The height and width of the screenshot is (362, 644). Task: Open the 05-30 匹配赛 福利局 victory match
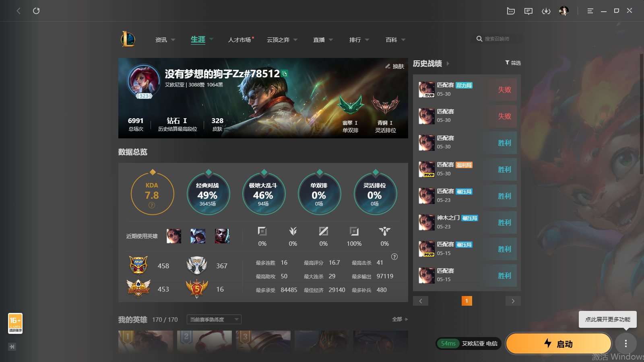[467, 169]
